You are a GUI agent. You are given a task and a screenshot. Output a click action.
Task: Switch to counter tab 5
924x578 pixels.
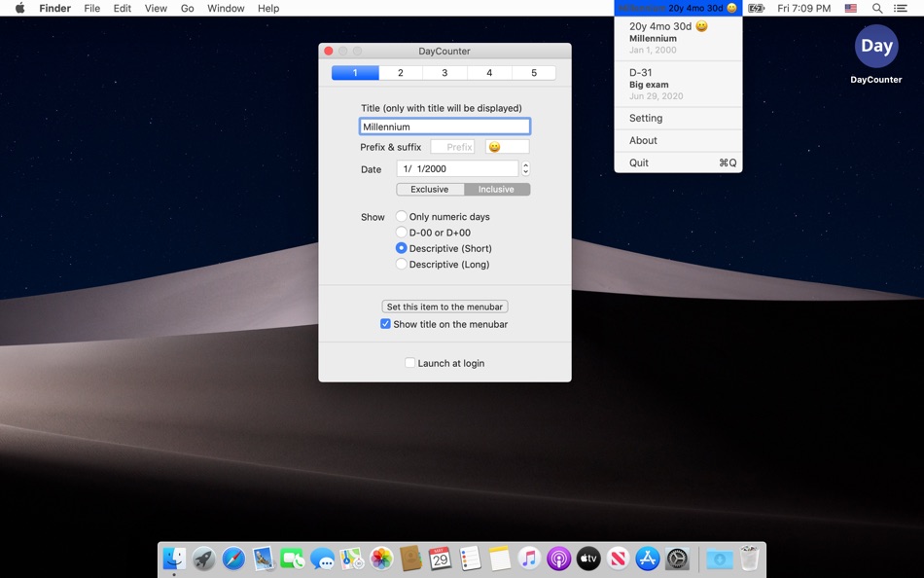point(534,73)
